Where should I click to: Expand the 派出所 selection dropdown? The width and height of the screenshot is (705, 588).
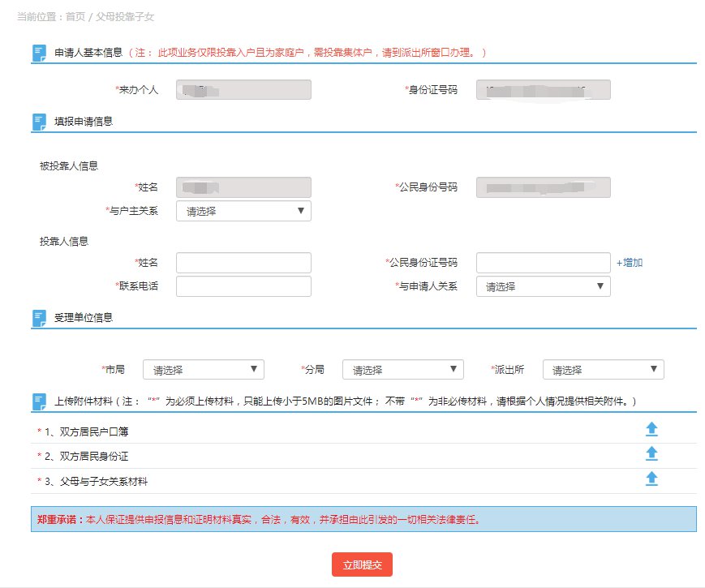click(603, 370)
